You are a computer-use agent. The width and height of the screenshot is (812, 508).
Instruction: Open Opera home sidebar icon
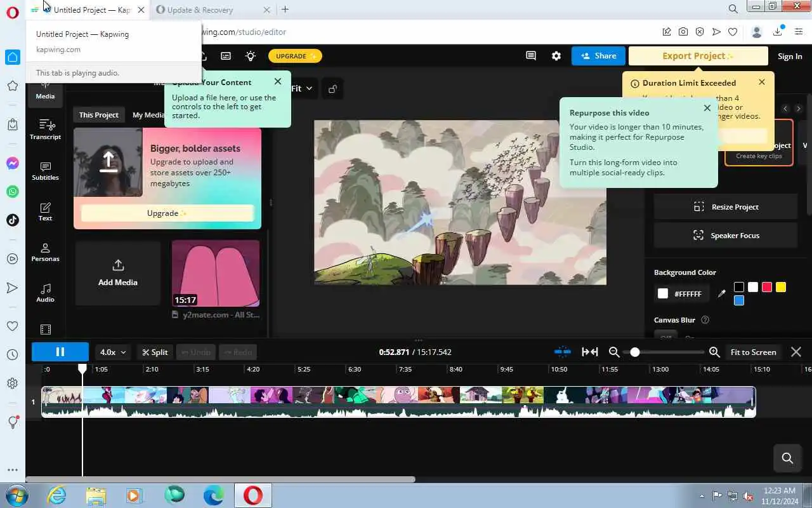point(12,57)
